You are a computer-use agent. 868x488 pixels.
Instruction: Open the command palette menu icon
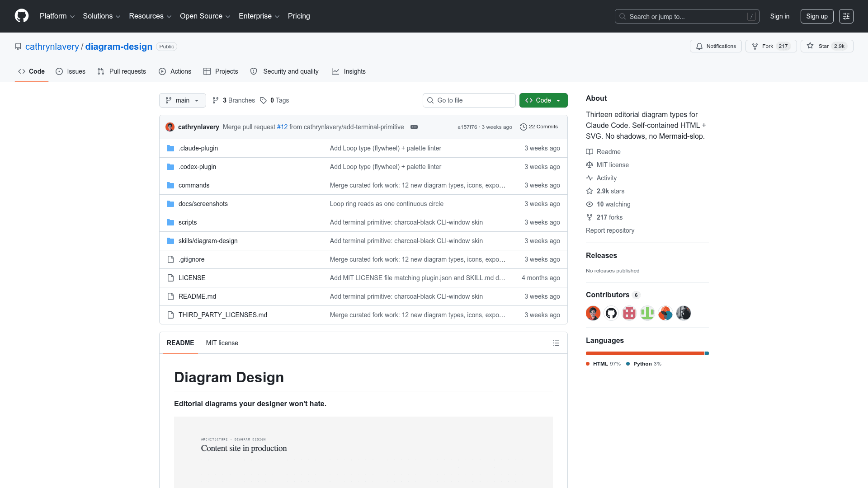tap(846, 16)
